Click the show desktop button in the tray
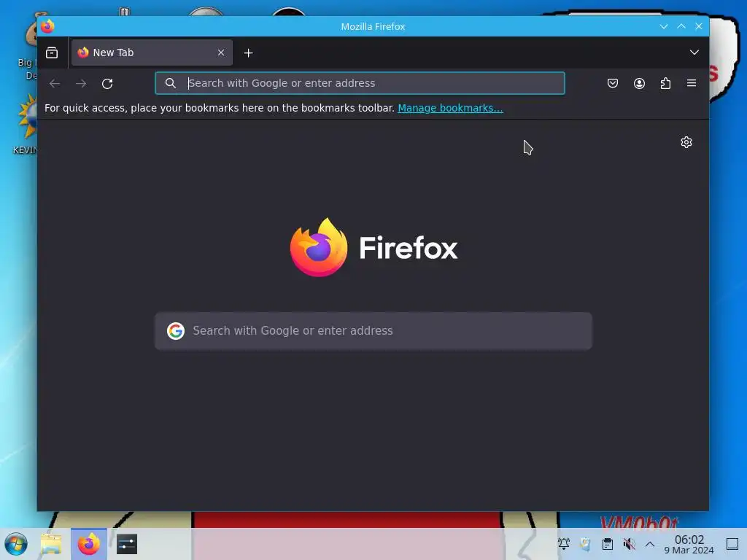 click(x=732, y=544)
